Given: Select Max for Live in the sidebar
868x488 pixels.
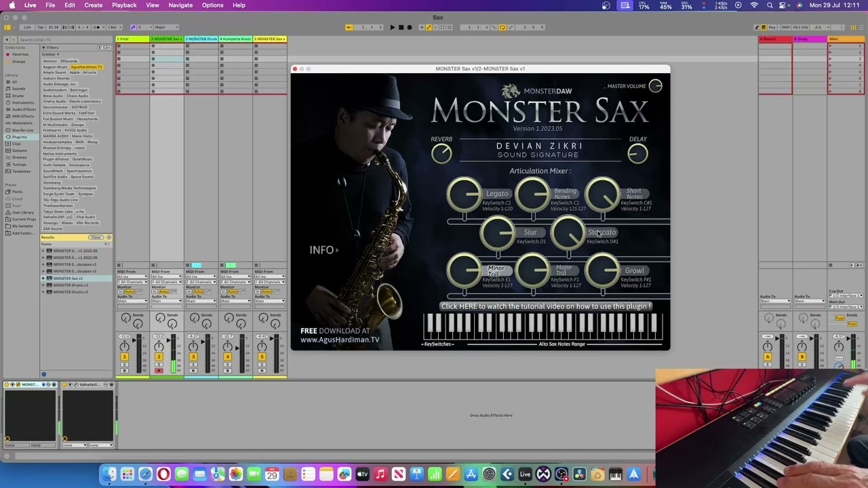Looking at the screenshot, I should (x=22, y=130).
